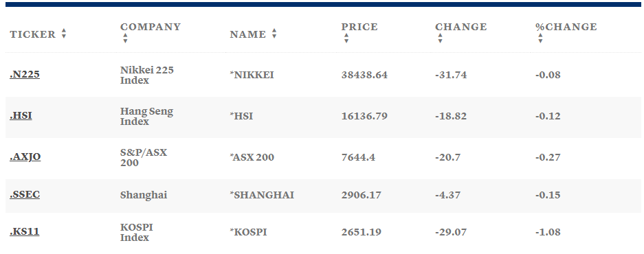Sort by PRICE column sort arrows
This screenshot has height=254, width=644.
346,38
